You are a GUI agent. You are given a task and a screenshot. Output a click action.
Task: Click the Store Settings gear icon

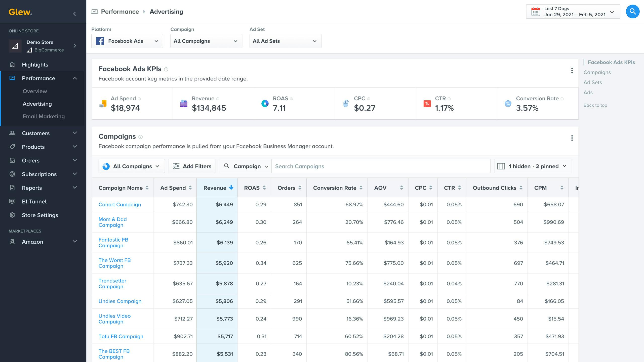(12, 215)
